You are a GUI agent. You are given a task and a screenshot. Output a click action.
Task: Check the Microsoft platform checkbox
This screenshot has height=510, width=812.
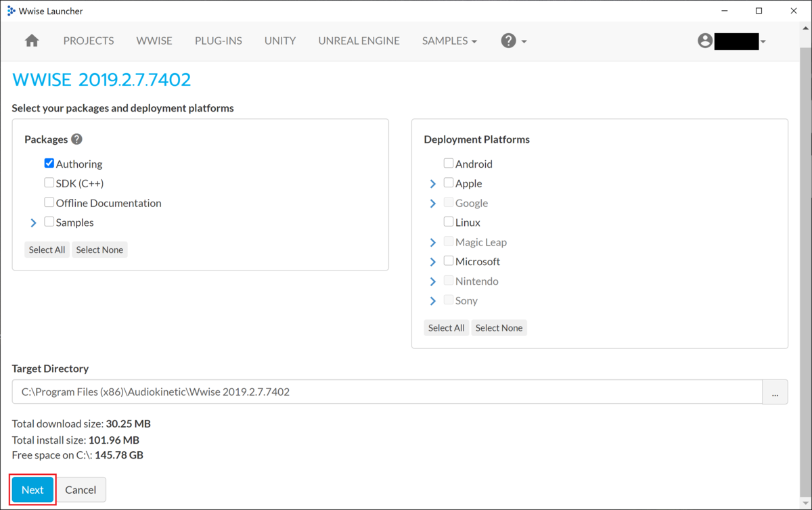(448, 260)
